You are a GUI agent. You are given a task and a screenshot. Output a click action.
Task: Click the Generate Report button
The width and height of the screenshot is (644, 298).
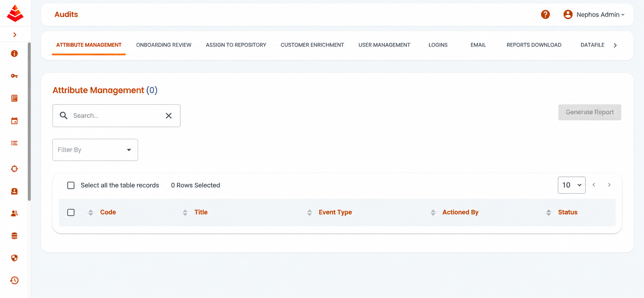click(x=590, y=112)
